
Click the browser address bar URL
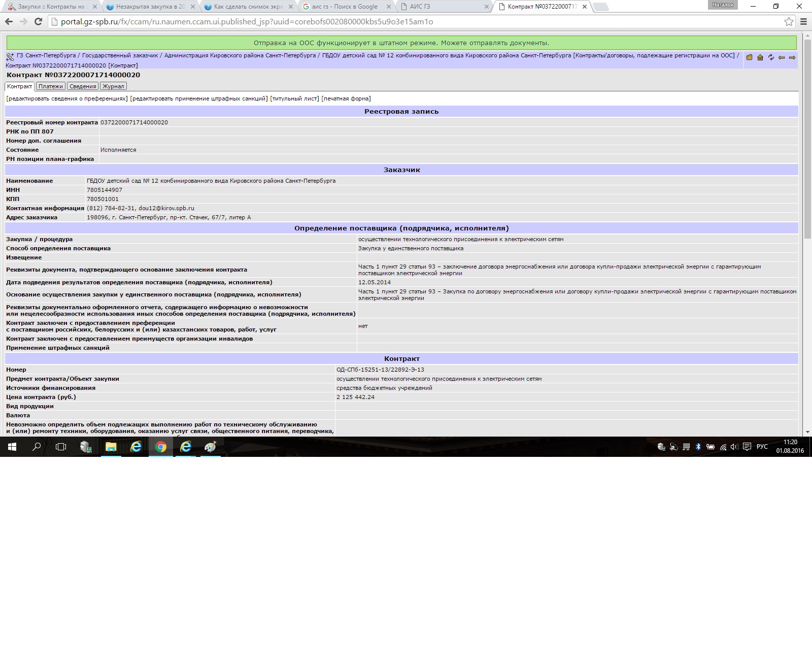[247, 22]
